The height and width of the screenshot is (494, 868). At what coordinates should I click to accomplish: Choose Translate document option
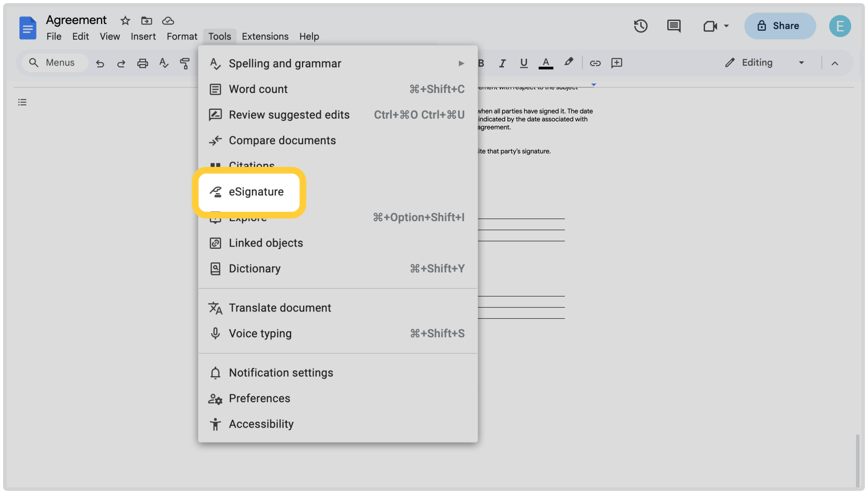(280, 308)
